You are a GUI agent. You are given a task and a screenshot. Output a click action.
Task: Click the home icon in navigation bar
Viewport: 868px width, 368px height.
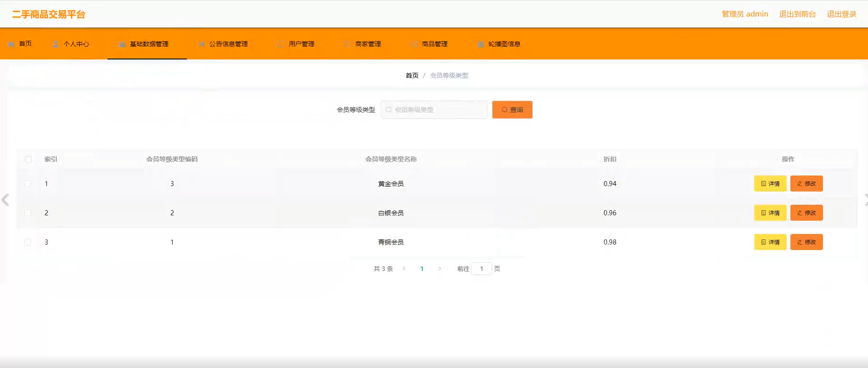coord(11,44)
